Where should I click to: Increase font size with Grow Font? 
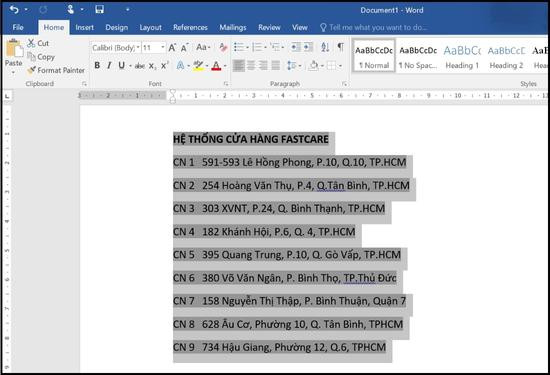click(x=172, y=47)
